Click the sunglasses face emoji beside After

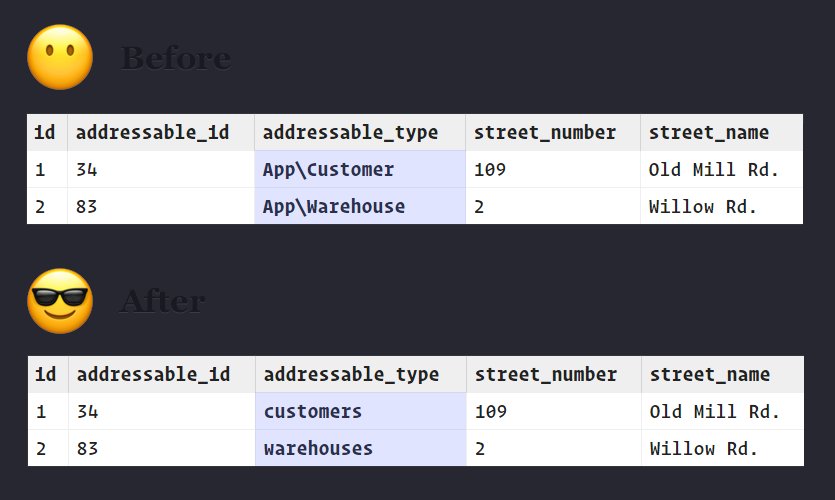pyautogui.click(x=60, y=301)
